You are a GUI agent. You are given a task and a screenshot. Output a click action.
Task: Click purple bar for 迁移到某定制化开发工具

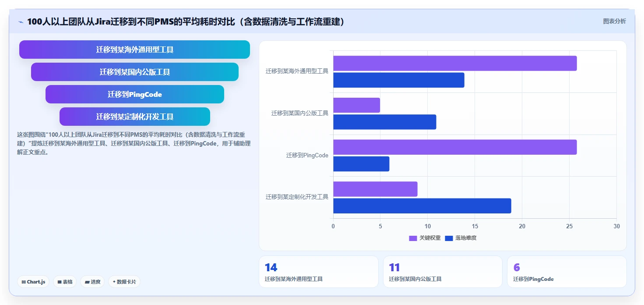[x=375, y=189]
